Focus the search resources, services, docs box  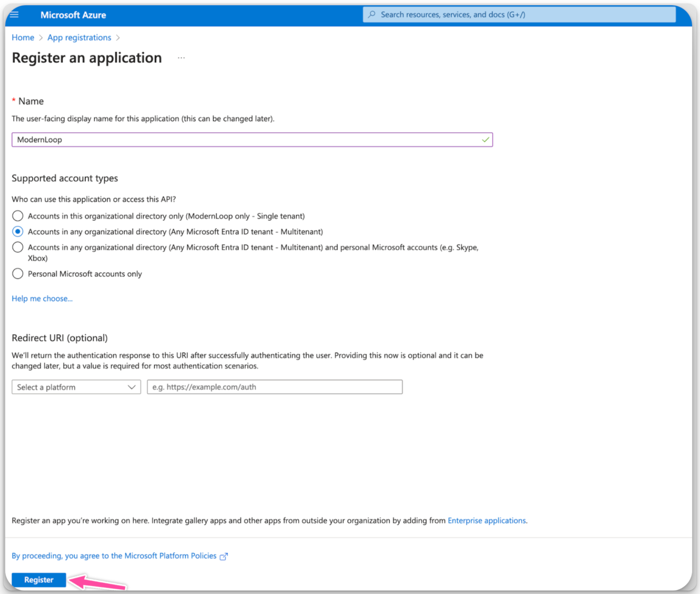tap(519, 15)
